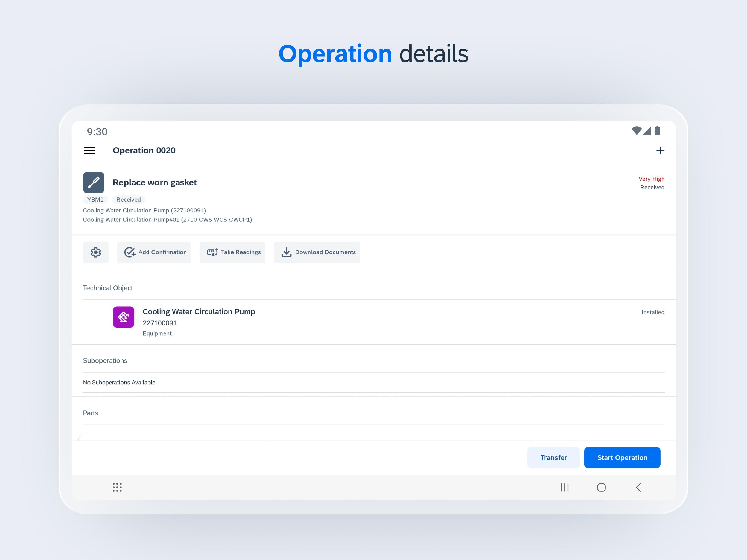Tap the Android back arrow
The image size is (747, 560).
coord(638,487)
